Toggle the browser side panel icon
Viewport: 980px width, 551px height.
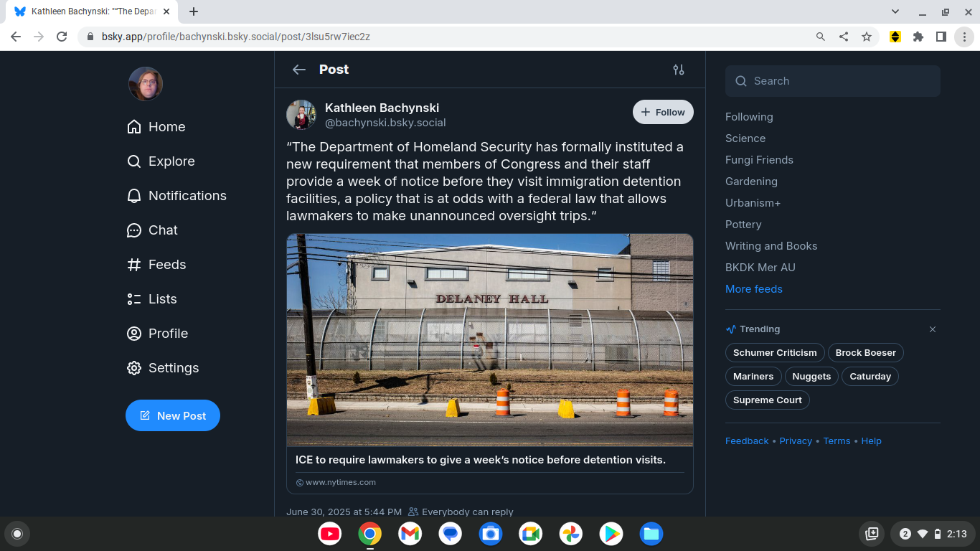click(941, 37)
